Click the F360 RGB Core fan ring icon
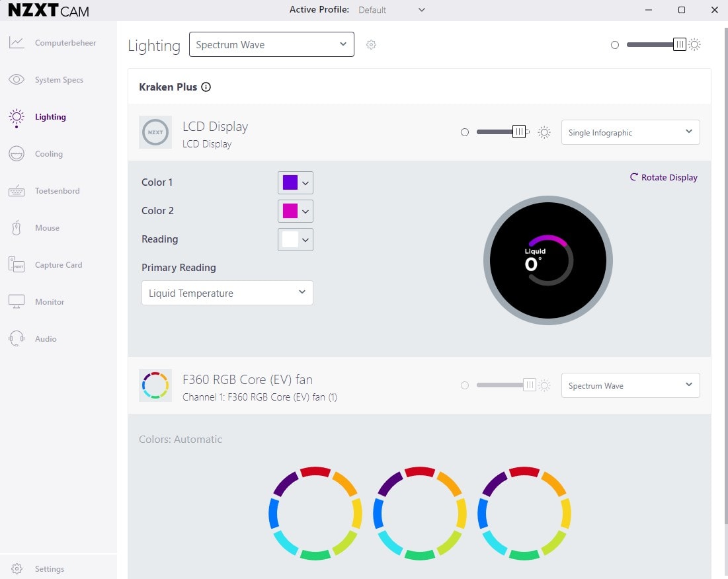Screen dimensions: 728x579 coord(155,385)
